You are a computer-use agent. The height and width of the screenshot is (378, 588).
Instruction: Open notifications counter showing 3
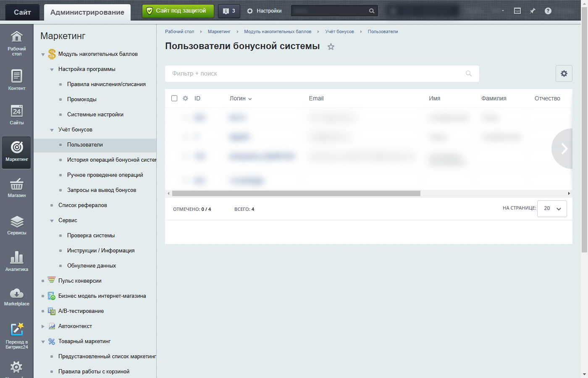pyautogui.click(x=229, y=11)
